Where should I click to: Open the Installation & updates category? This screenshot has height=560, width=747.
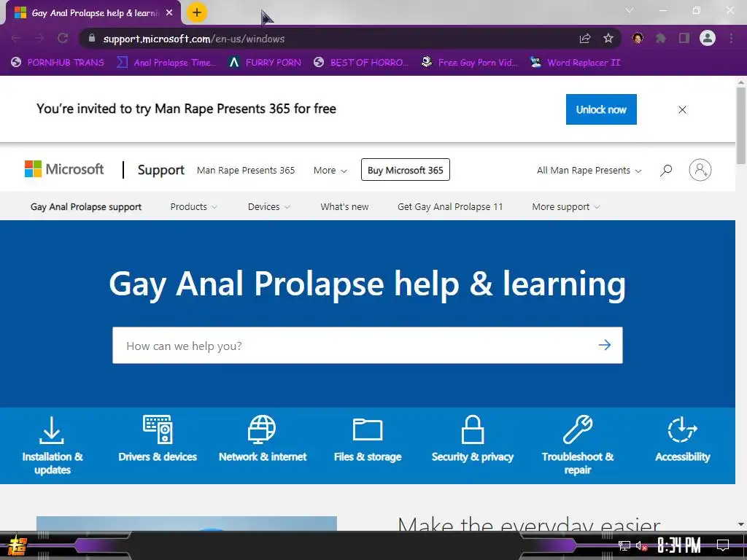(53, 446)
